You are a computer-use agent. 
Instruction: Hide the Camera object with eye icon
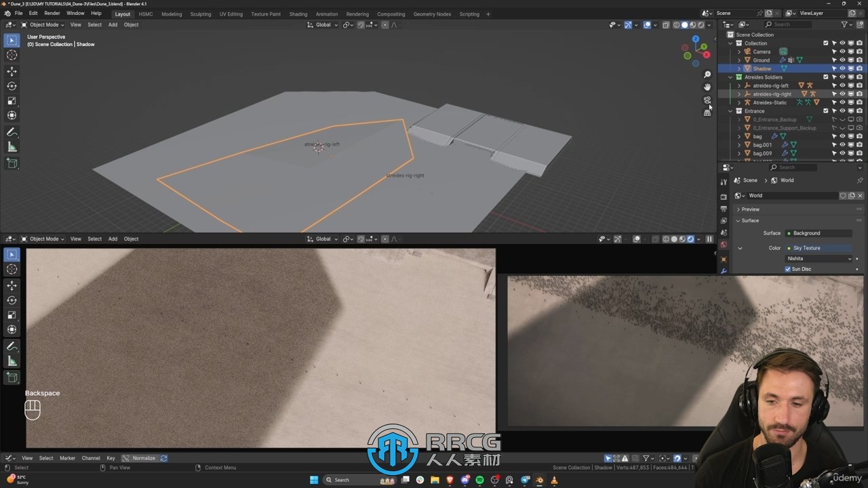pyautogui.click(x=843, y=52)
